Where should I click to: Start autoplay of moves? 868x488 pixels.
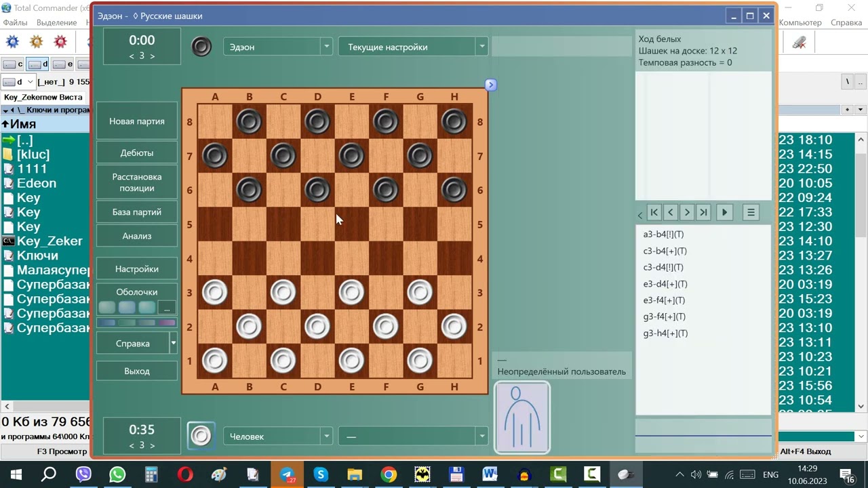[724, 212]
